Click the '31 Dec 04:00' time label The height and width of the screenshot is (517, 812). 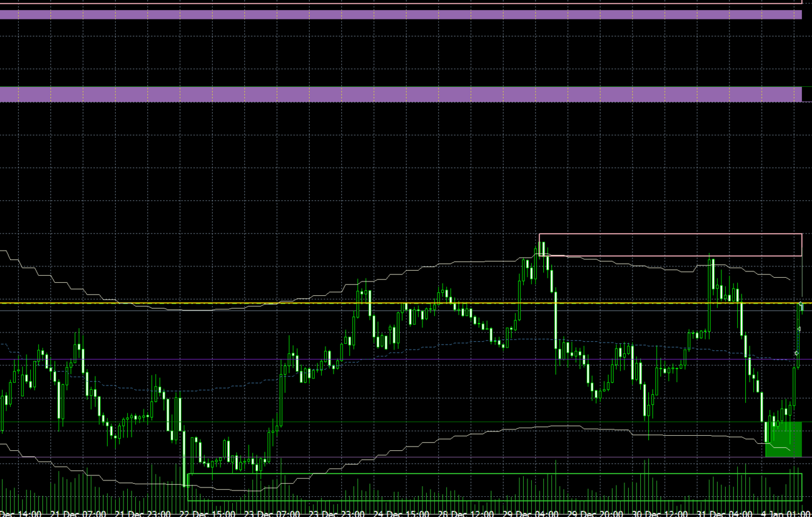pos(725,513)
